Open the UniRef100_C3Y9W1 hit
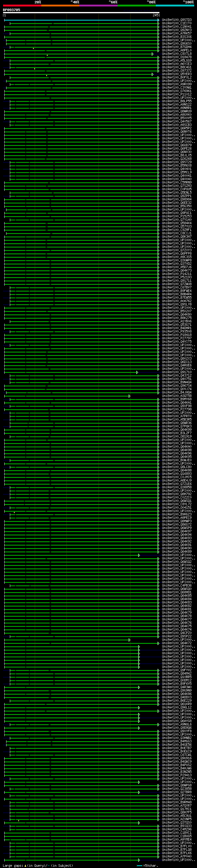 click(177, 88)
